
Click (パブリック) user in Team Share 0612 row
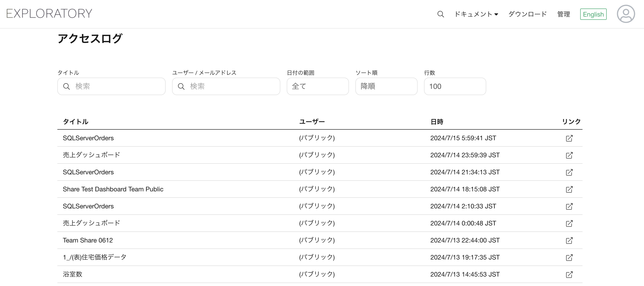317,240
